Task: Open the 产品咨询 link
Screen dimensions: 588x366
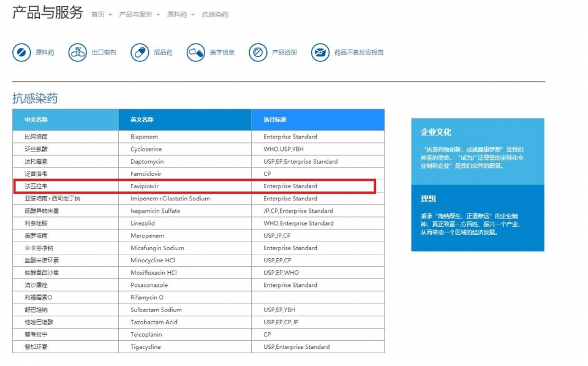Action: 284,52
